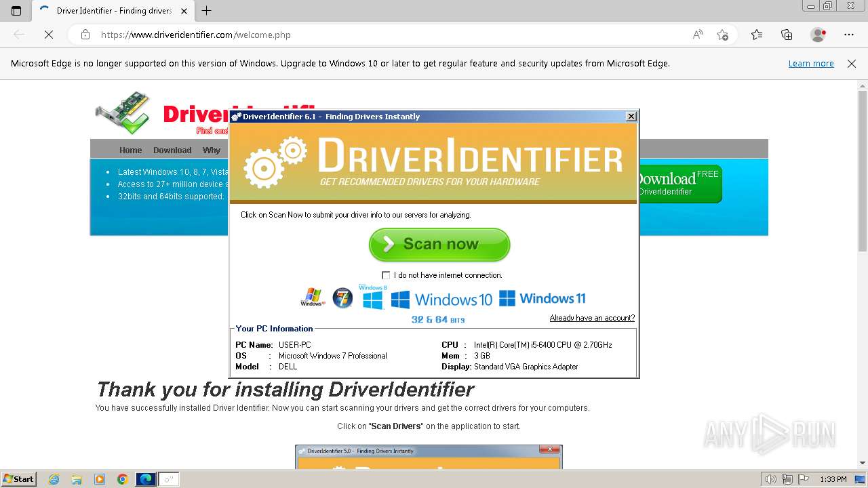Stop loading the page in Edge
Image resolution: width=868 pixels, height=488 pixels.
[x=49, y=35]
